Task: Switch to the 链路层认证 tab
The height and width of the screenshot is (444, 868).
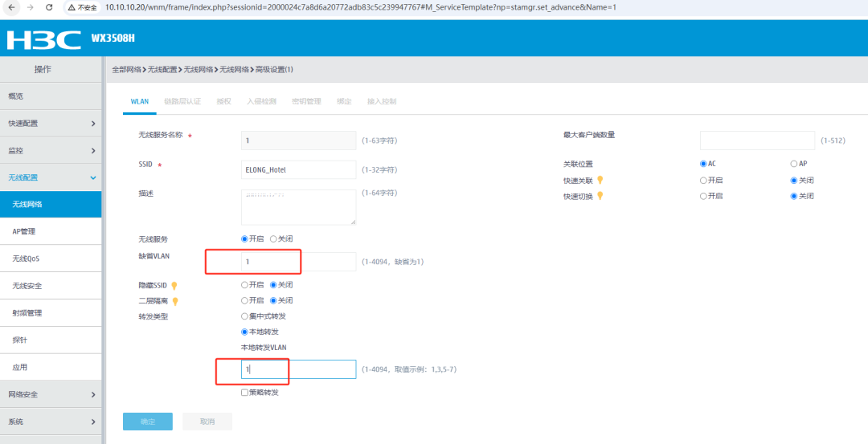Action: click(x=182, y=102)
